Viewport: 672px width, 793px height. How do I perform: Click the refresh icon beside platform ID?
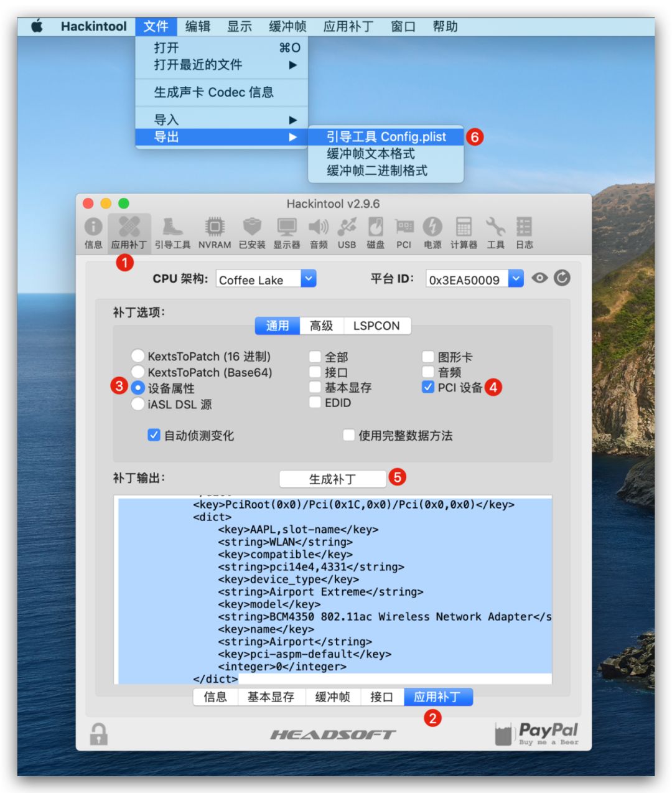point(562,278)
